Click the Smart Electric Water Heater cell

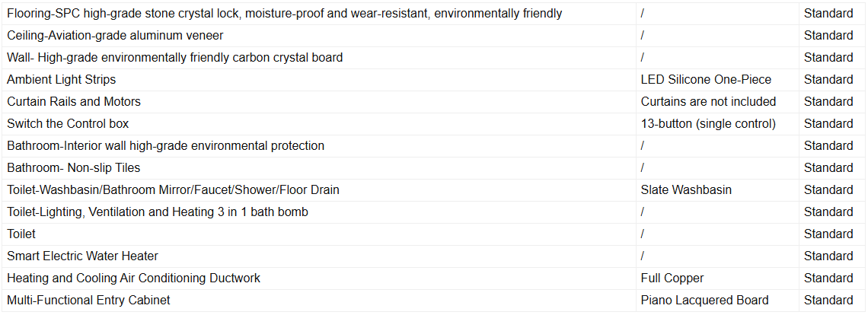[x=83, y=256]
